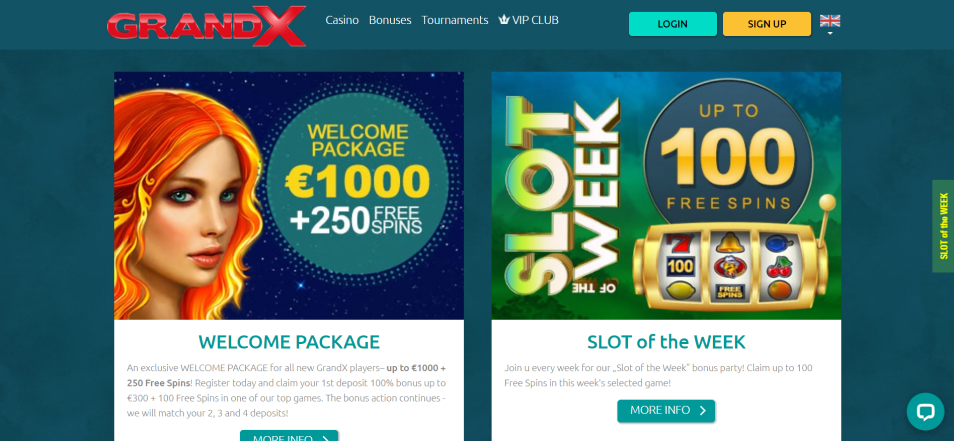Click MORE INFO under Slot of the Week
Screen dimensions: 954x441
point(666,411)
